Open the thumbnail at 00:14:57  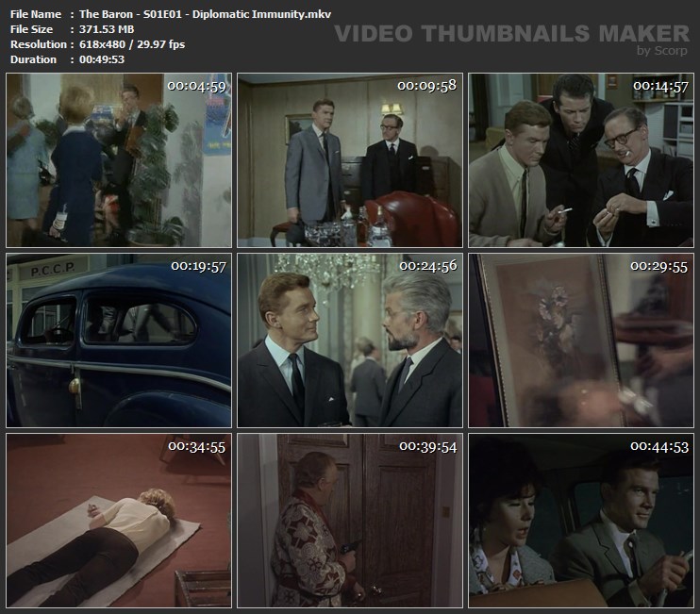click(581, 160)
